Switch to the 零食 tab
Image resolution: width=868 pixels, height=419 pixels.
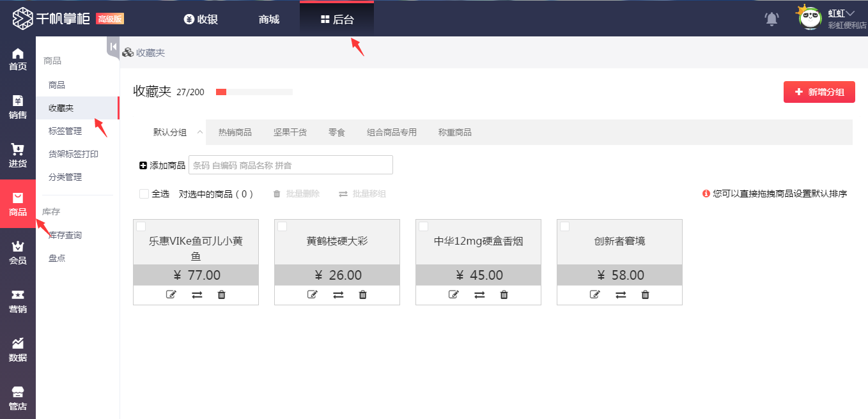[337, 132]
